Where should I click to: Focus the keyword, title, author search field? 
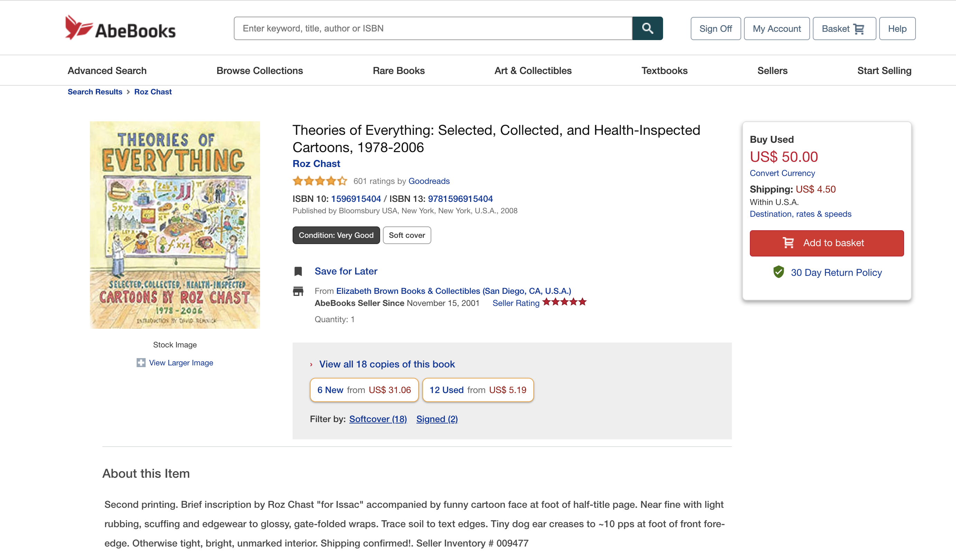coord(432,28)
